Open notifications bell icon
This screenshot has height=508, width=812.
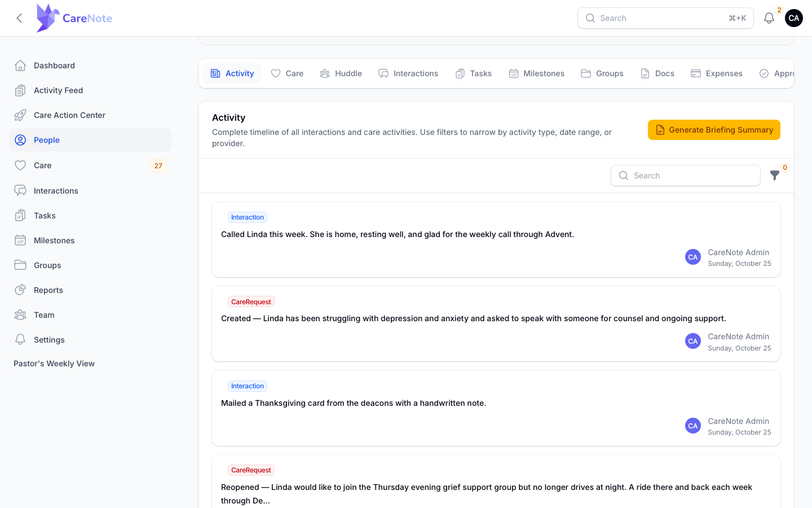coord(769,18)
